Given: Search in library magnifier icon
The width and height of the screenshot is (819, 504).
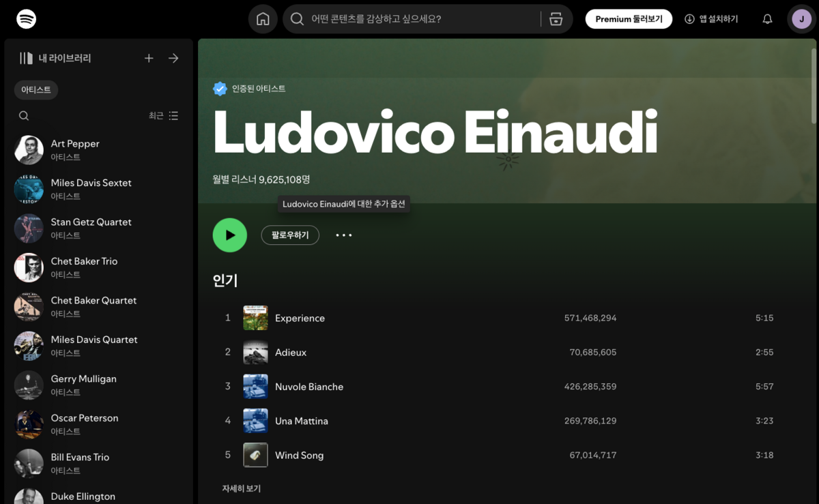Looking at the screenshot, I should pos(24,116).
